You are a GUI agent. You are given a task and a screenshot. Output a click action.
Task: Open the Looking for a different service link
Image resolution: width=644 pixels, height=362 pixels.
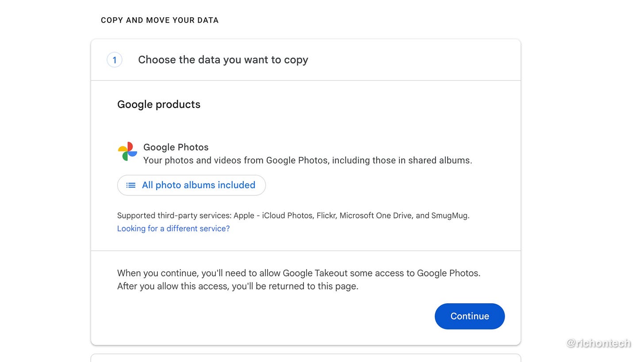173,229
